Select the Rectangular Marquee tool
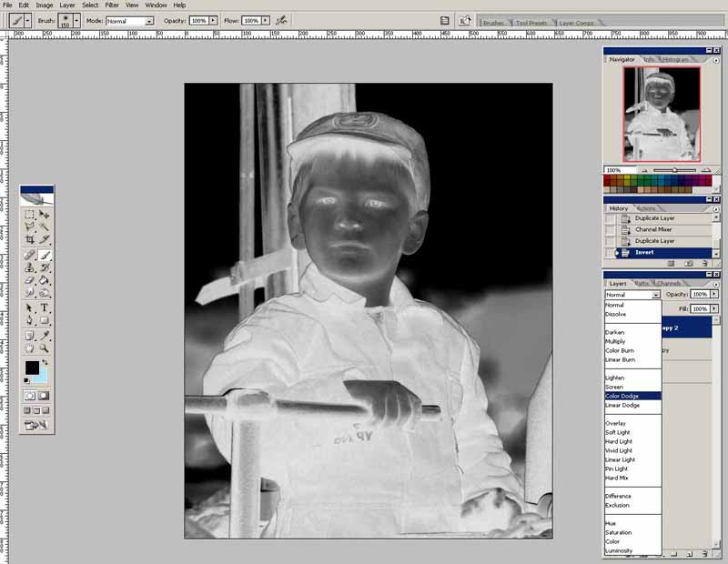 click(x=29, y=214)
